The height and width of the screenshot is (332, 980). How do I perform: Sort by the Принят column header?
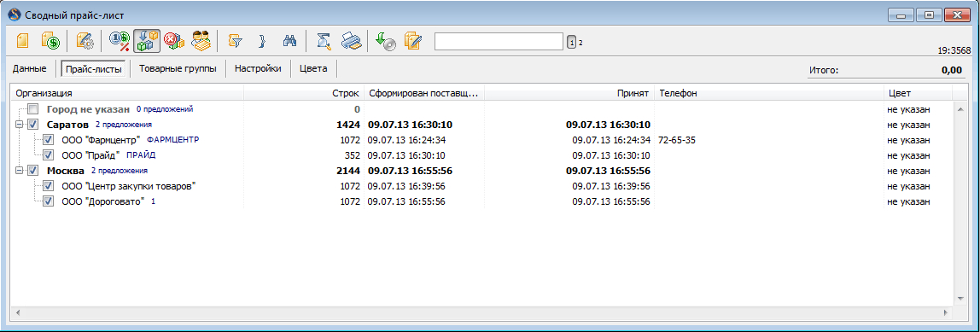pyautogui.click(x=569, y=93)
